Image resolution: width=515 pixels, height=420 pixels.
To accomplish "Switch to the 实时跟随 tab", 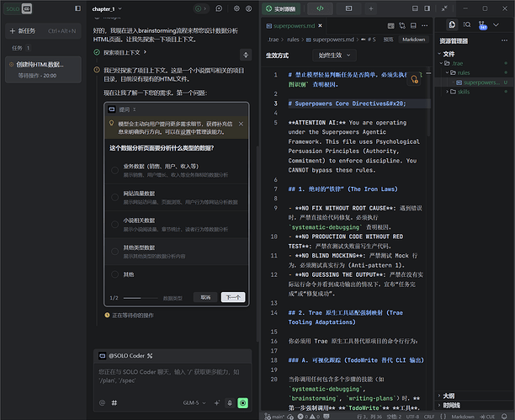I will [282, 8].
